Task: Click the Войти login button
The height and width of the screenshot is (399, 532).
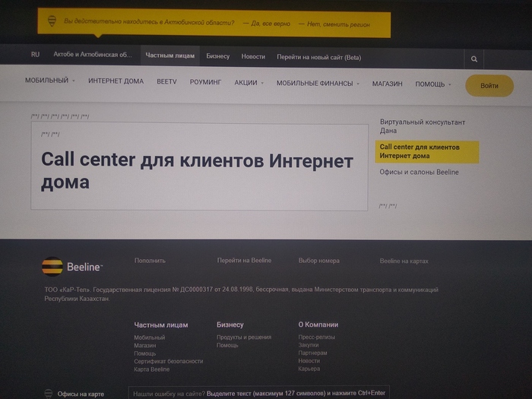Action: pyautogui.click(x=489, y=86)
